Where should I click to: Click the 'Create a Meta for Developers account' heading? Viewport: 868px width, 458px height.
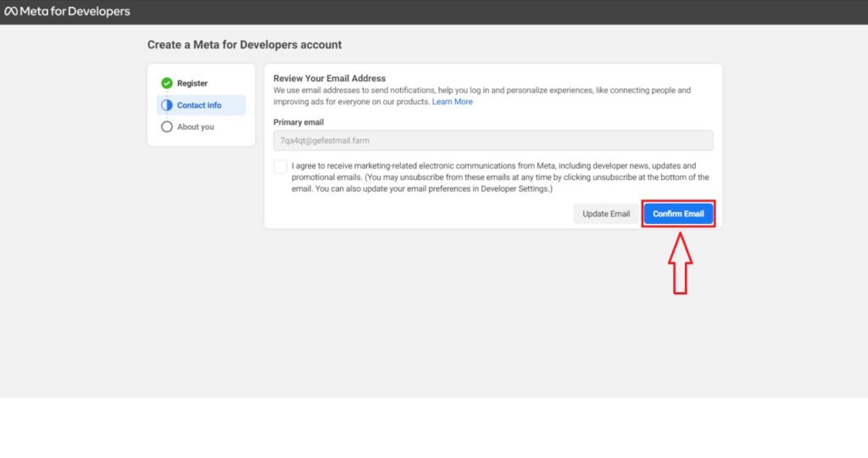coord(244,45)
